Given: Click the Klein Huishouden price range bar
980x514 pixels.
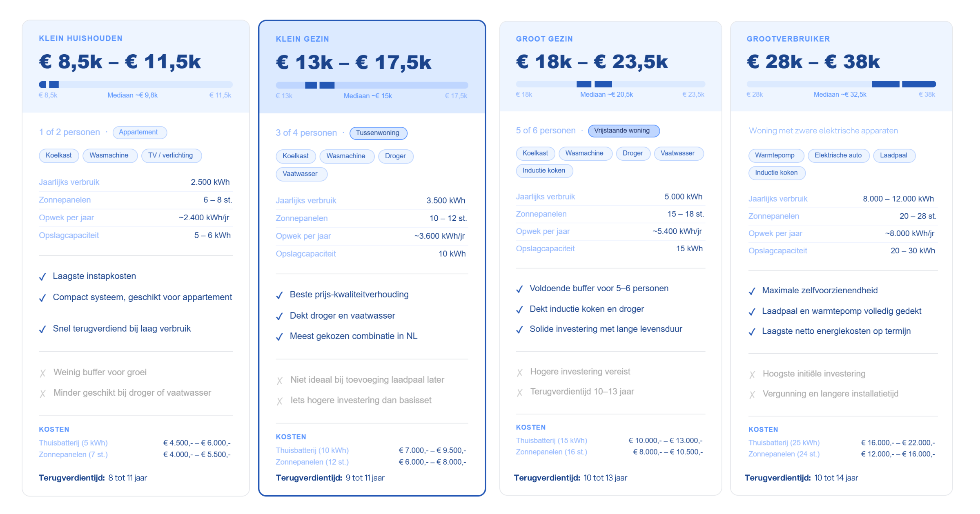Looking at the screenshot, I should click(x=136, y=84).
